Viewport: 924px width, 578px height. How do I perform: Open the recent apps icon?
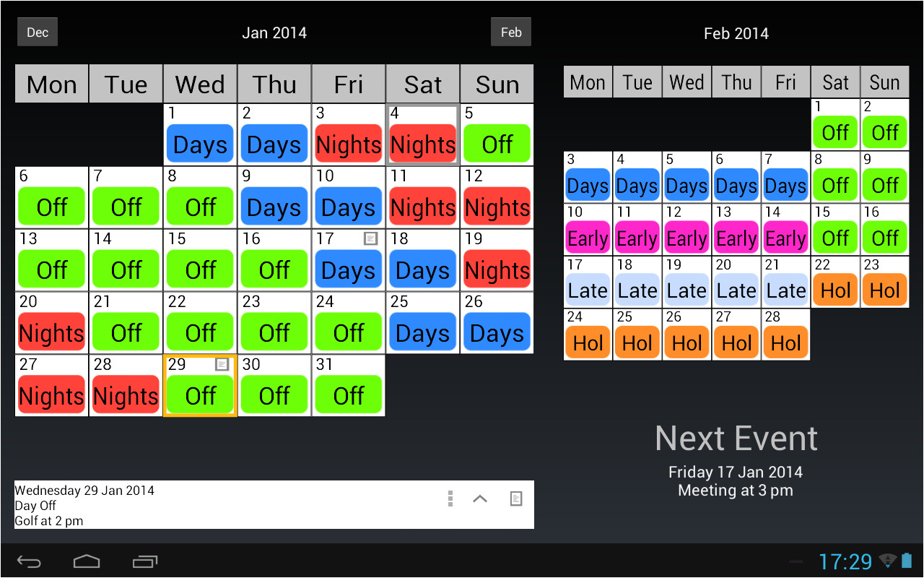(x=144, y=561)
